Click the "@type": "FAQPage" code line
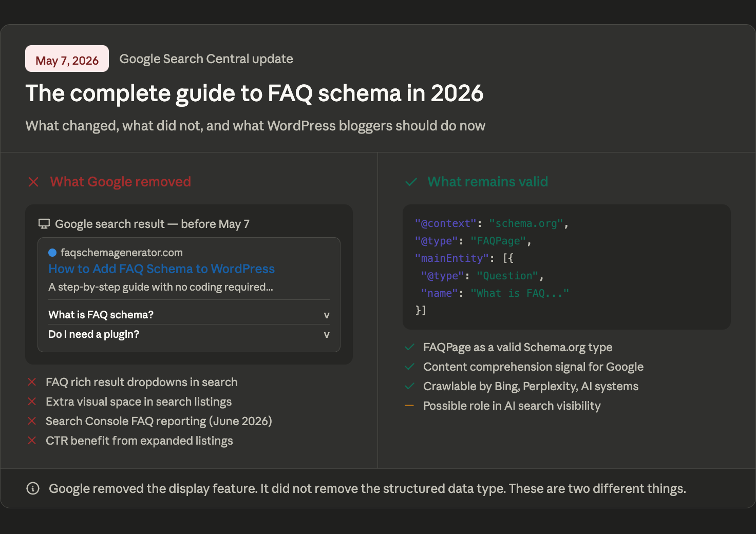This screenshot has width=756, height=534. [473, 241]
